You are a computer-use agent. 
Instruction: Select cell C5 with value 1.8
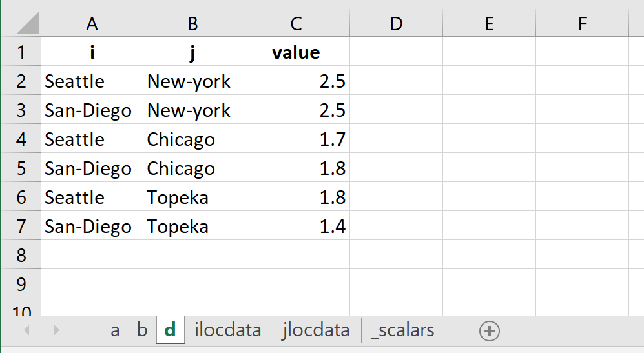tap(296, 168)
